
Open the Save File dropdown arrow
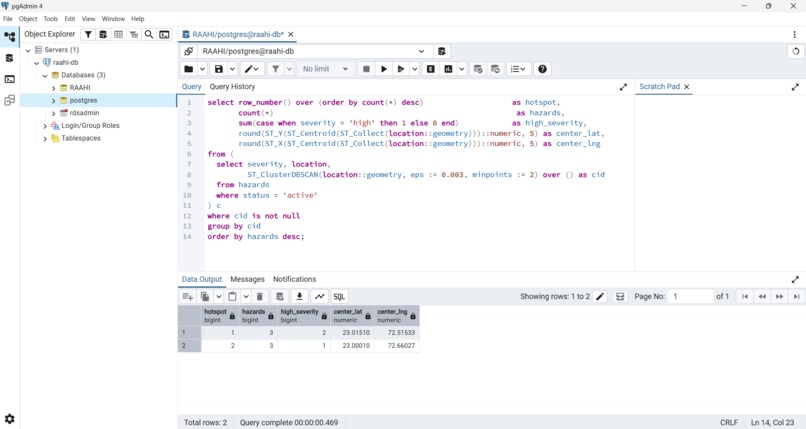click(x=232, y=69)
